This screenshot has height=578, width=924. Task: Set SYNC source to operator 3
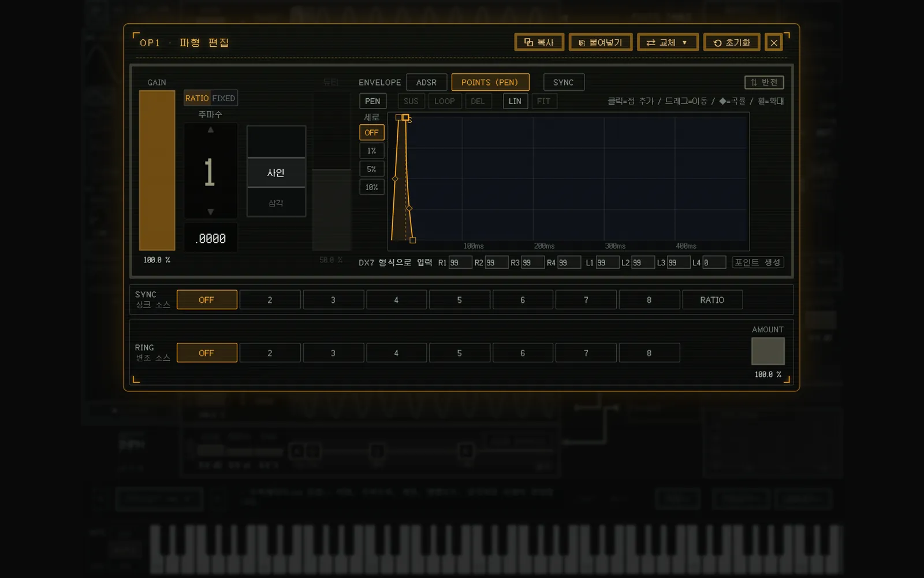click(x=333, y=300)
